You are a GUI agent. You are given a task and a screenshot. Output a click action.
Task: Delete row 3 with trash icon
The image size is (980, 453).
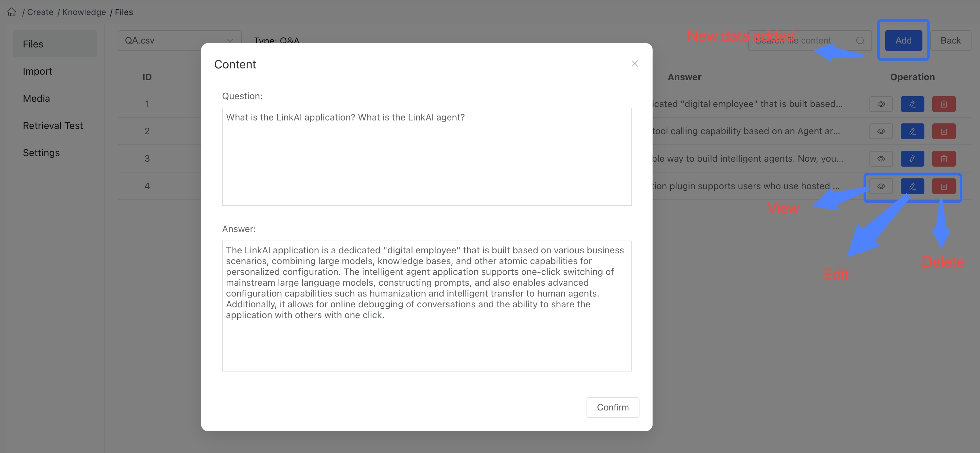pos(944,159)
